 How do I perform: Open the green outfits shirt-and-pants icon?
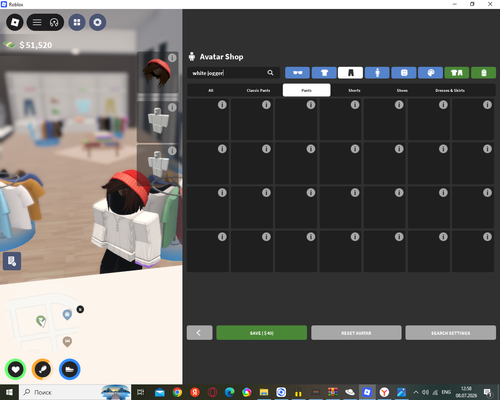pos(457,73)
